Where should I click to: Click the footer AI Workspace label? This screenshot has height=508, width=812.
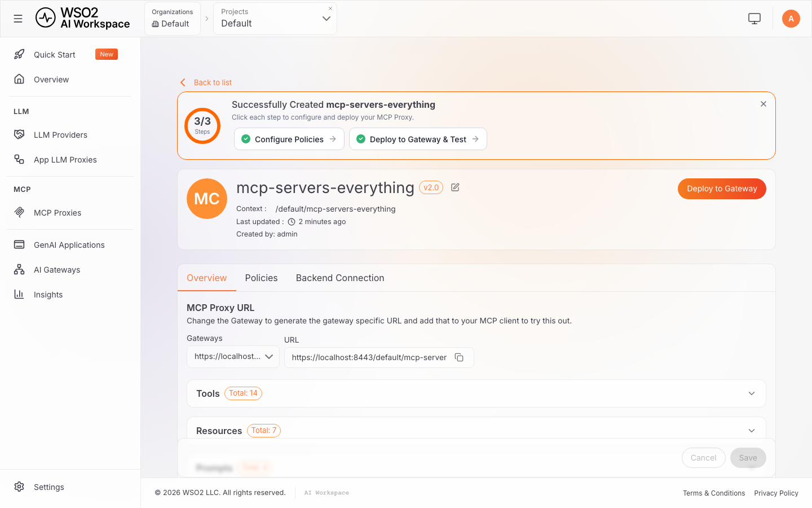pos(326,493)
